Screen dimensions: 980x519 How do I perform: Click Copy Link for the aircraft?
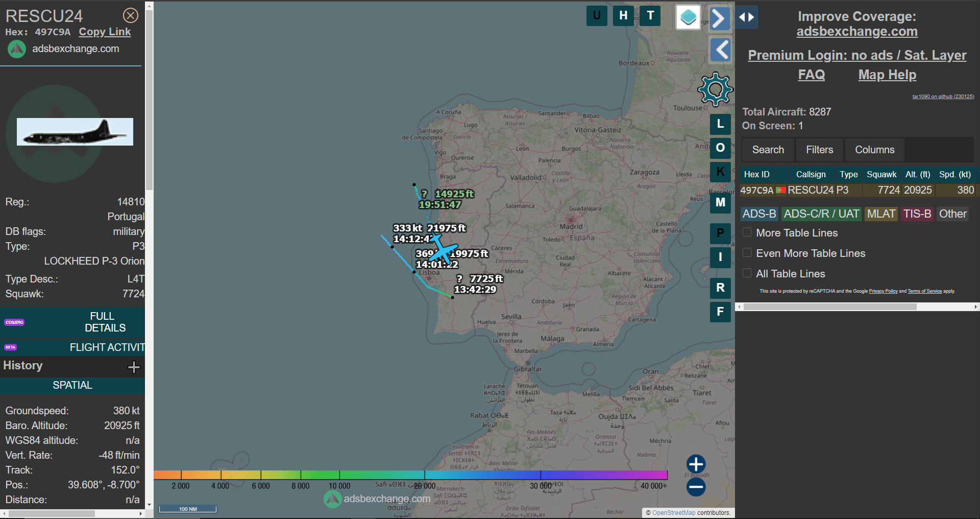(x=105, y=32)
